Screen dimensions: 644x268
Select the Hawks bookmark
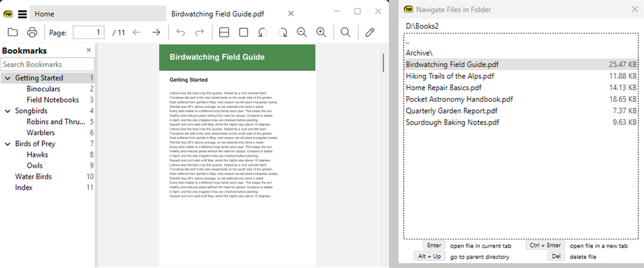pos(37,155)
